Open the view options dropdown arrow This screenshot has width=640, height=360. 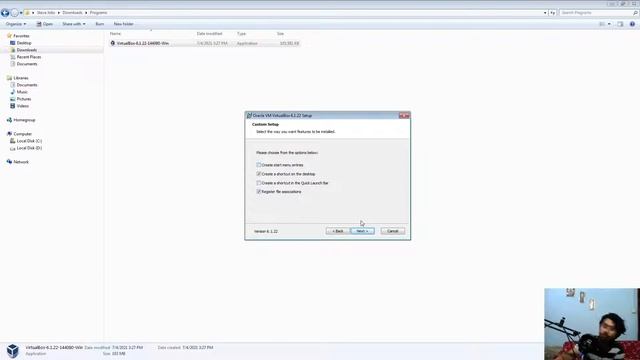point(609,24)
